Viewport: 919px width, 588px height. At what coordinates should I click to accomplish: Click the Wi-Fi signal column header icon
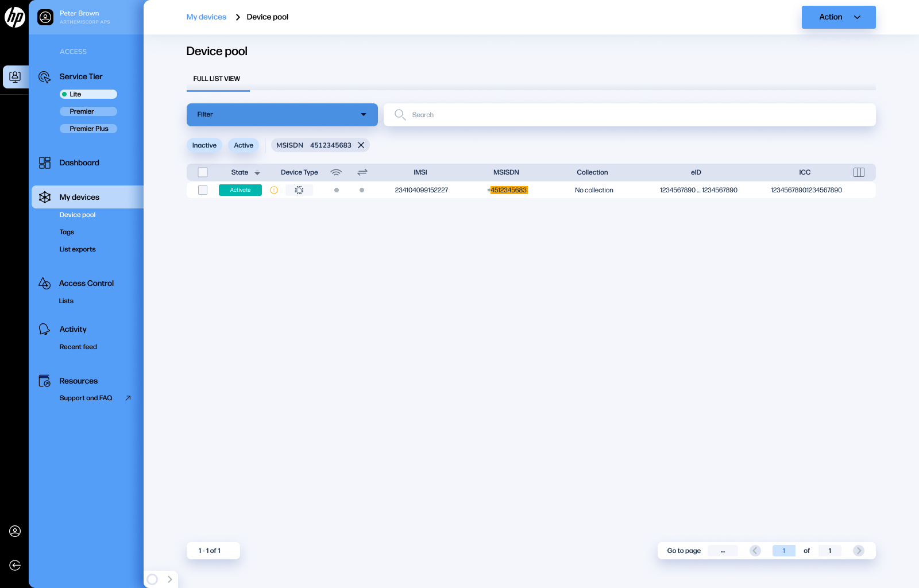point(336,172)
